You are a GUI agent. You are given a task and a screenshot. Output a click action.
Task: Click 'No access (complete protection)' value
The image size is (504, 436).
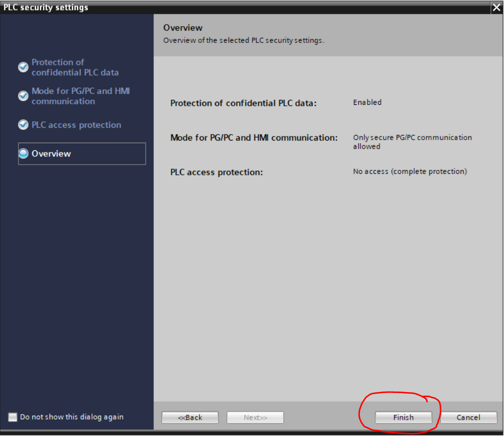[410, 171]
